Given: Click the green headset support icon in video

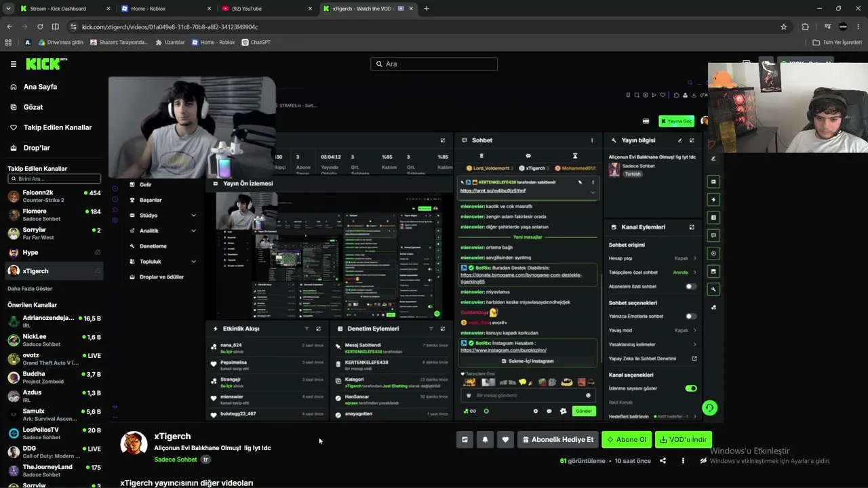Looking at the screenshot, I should click(x=709, y=408).
